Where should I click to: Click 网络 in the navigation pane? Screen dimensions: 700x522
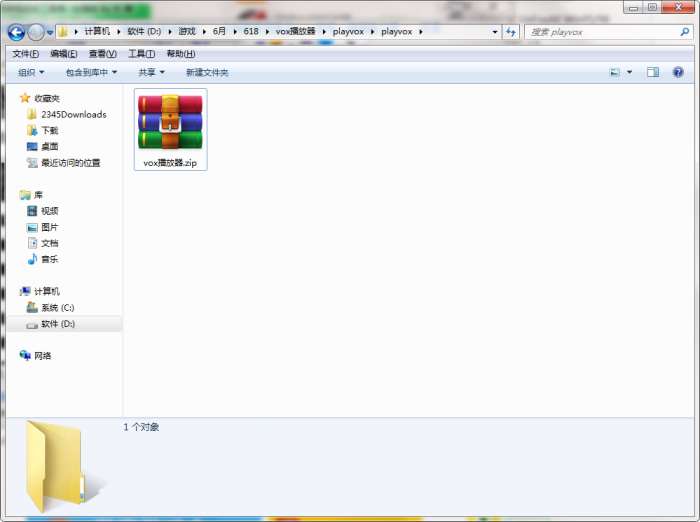(x=43, y=355)
